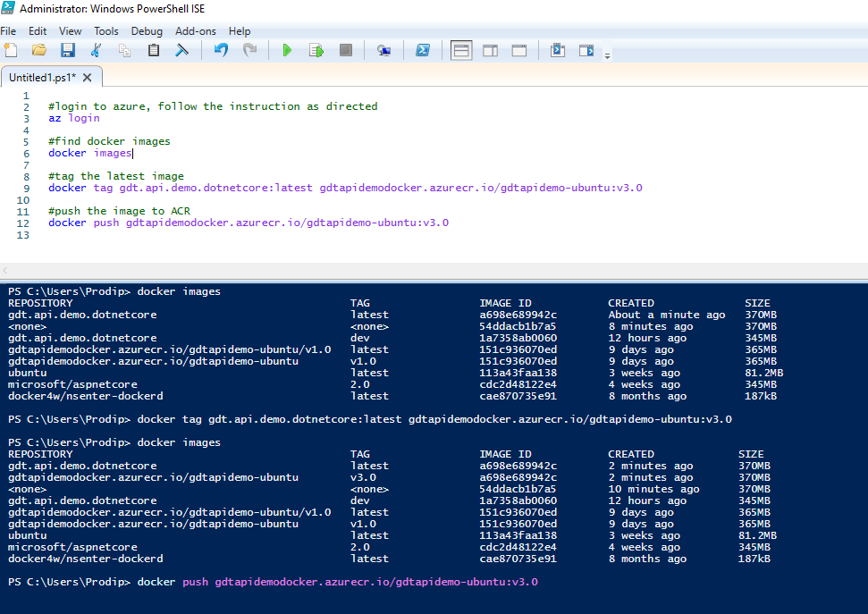Undo the last edit
Viewport: 868px width, 614px height.
(x=221, y=50)
